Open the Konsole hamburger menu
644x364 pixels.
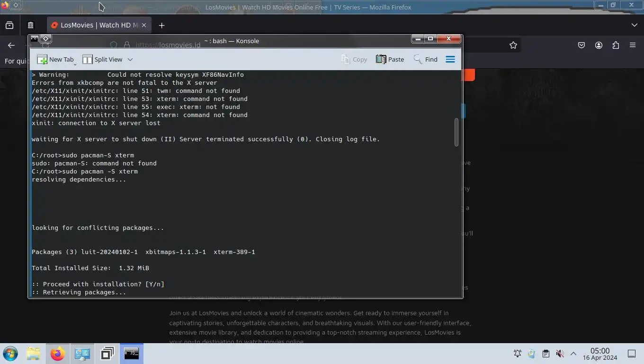[450, 59]
